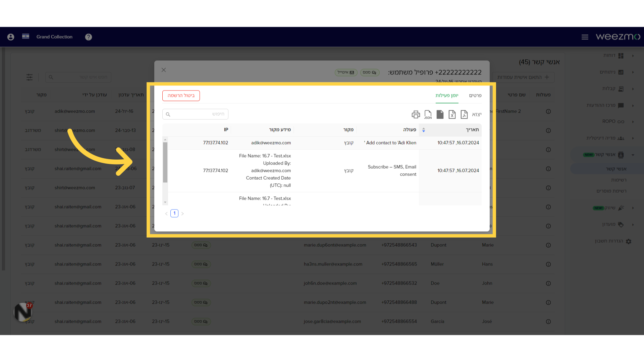Expand the ROPO sidebar section
644x362 pixels.
[633, 122]
